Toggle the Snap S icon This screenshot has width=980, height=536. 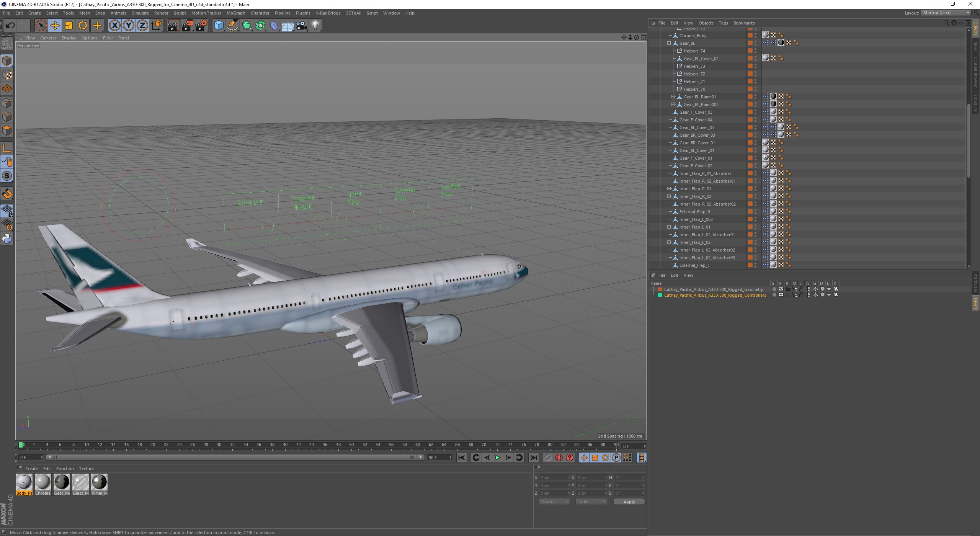point(7,176)
